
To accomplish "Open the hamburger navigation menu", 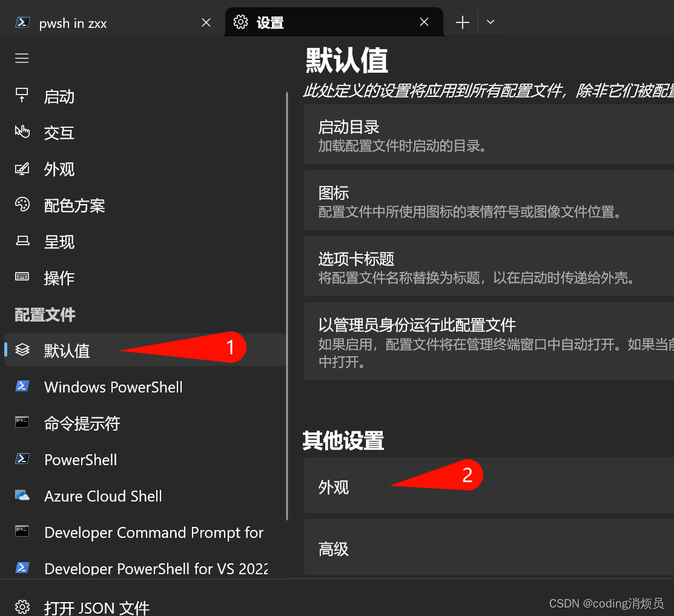I will 22,58.
